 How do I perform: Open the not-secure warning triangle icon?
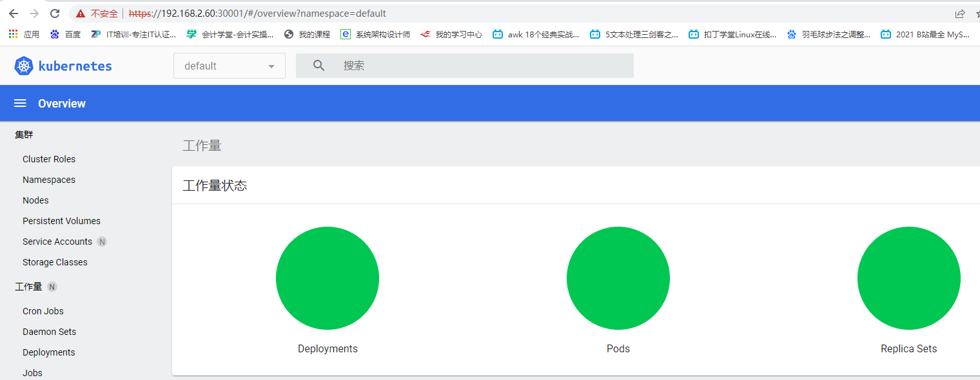pyautogui.click(x=80, y=14)
